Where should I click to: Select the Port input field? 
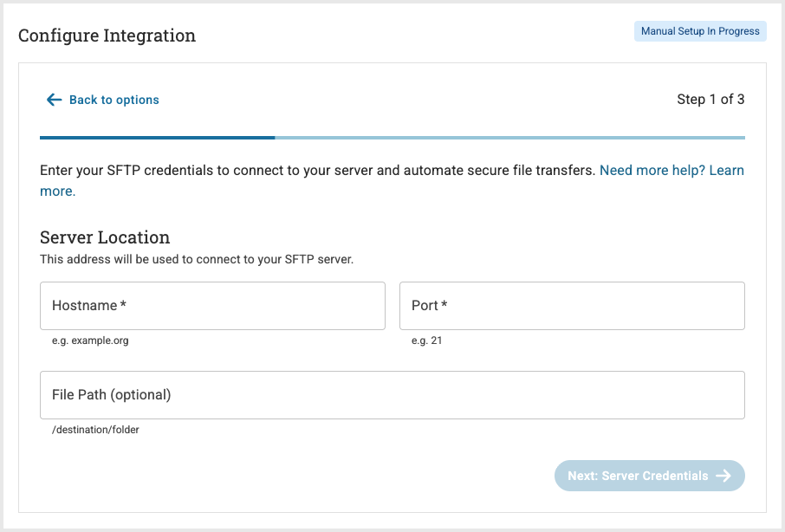[572, 306]
